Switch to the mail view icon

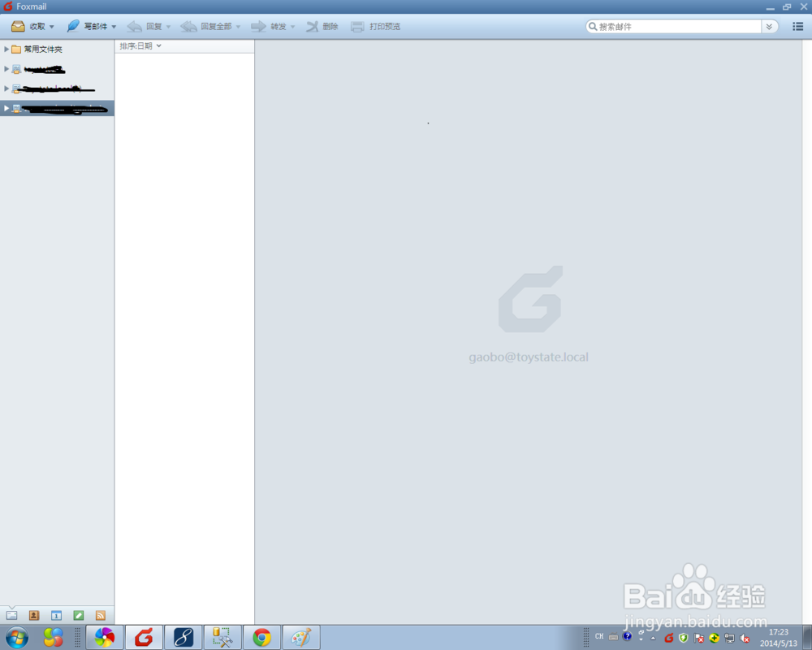click(x=12, y=615)
